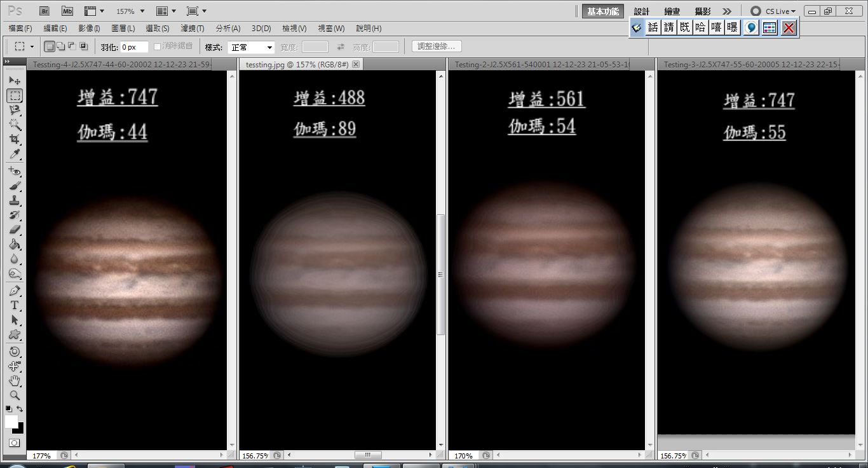Switch to the tessting.jpg document tab
Screen dimensions: 868x468
point(294,64)
